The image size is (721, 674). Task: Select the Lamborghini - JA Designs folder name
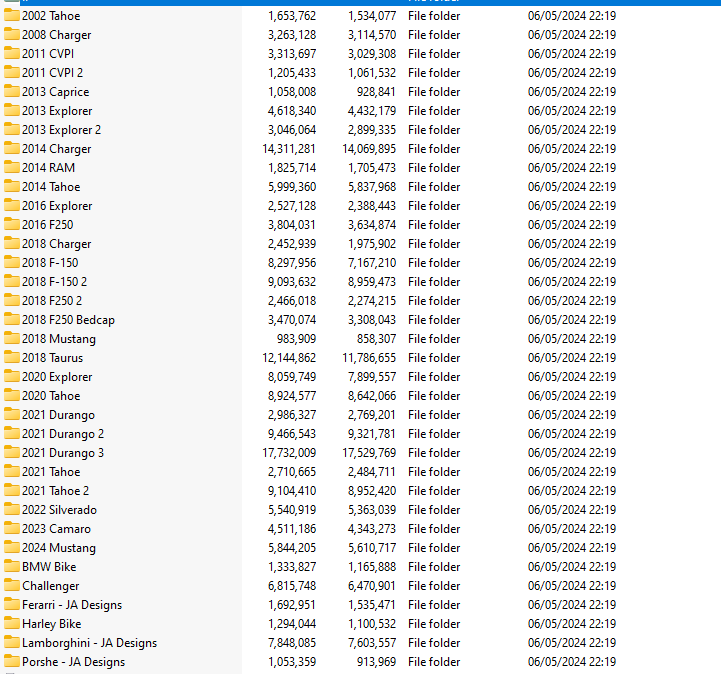click(x=90, y=643)
